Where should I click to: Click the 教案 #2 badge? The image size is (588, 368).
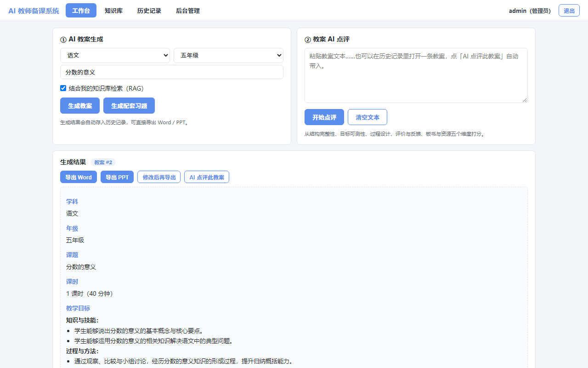tap(103, 162)
